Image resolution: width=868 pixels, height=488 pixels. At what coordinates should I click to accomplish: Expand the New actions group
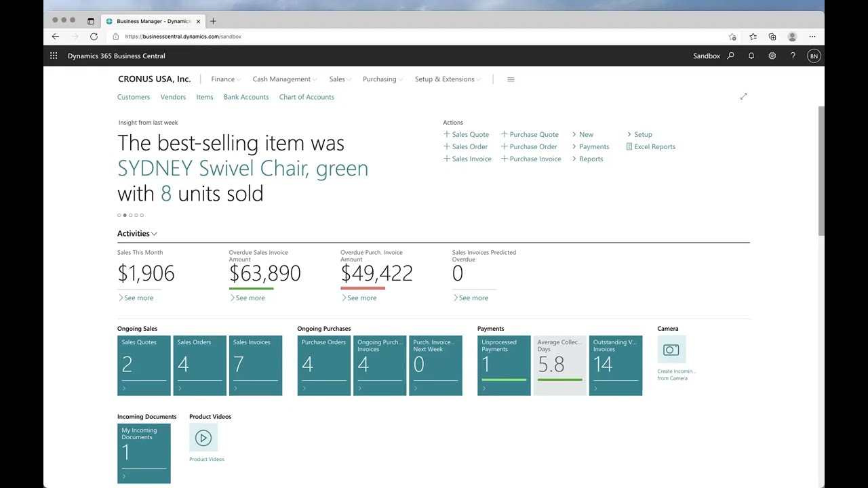tap(583, 134)
